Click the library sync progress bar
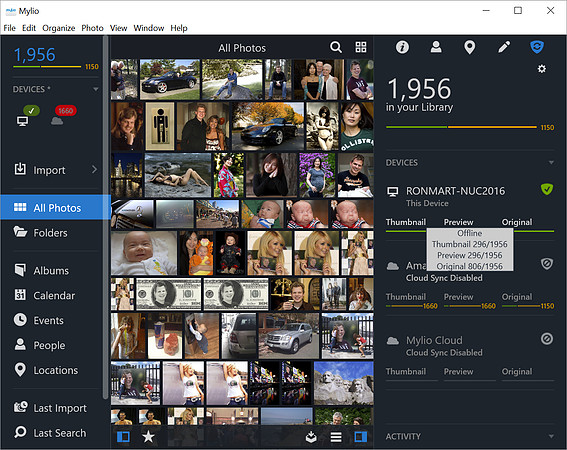The height and width of the screenshot is (450, 567). pyautogui.click(x=461, y=127)
